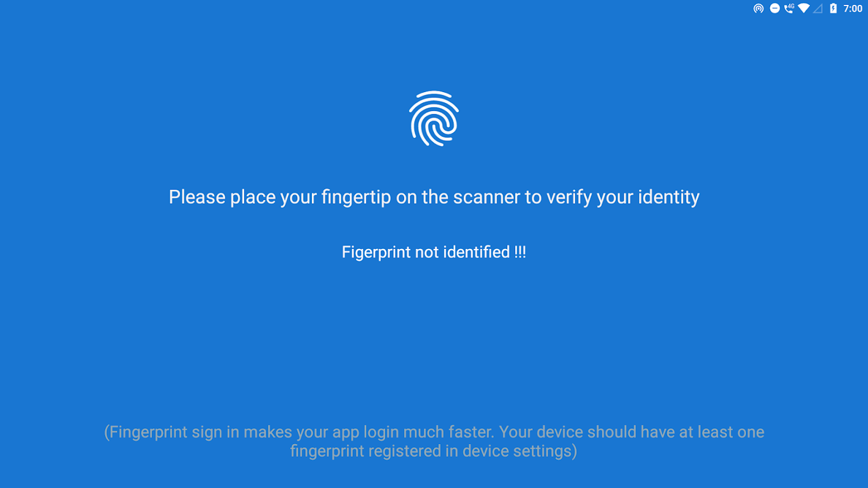Tap the fingerprint scanner icon
Image resolution: width=868 pixels, height=488 pixels.
click(433, 118)
